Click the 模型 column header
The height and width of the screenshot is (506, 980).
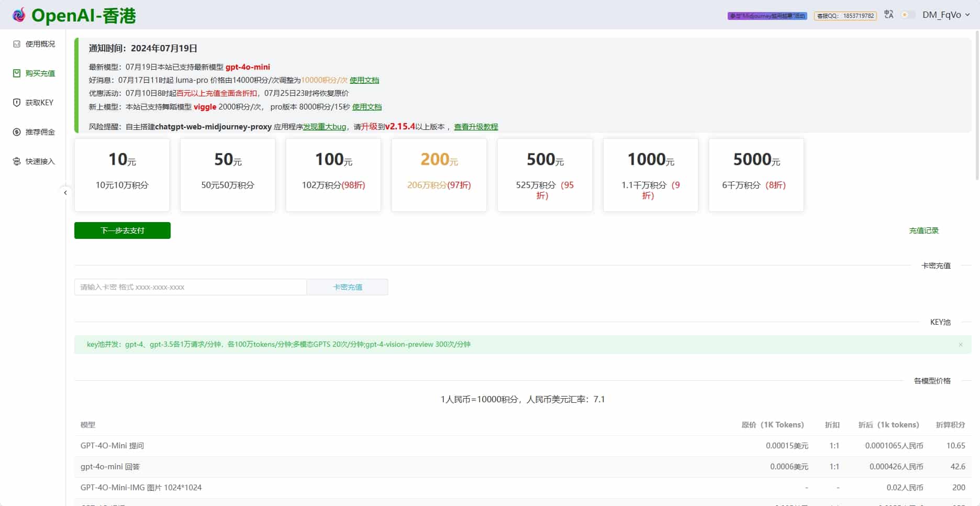coord(88,425)
